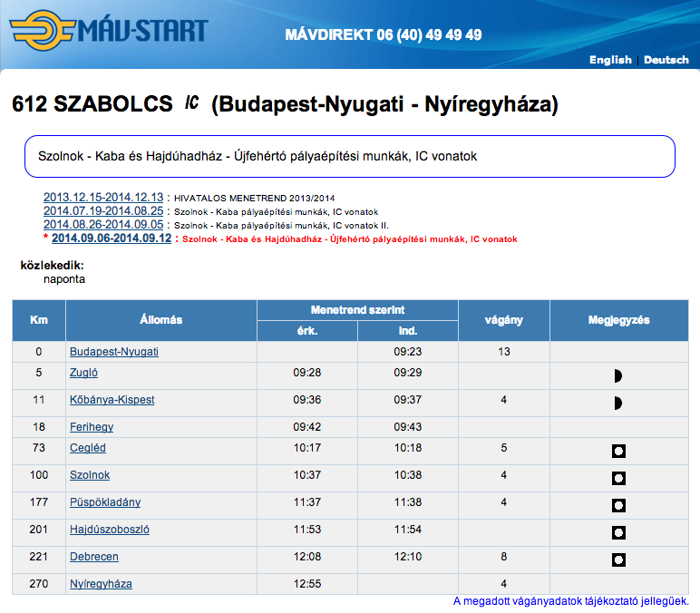
Task: Click the naponta text
Action: point(64,279)
